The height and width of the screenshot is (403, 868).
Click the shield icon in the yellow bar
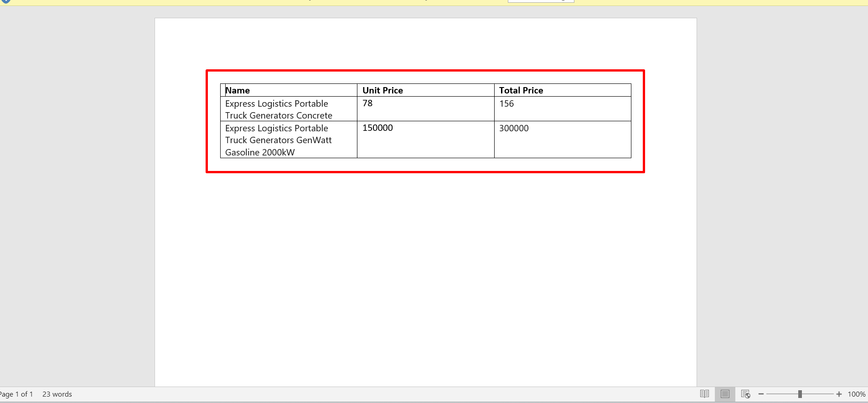pos(5,1)
